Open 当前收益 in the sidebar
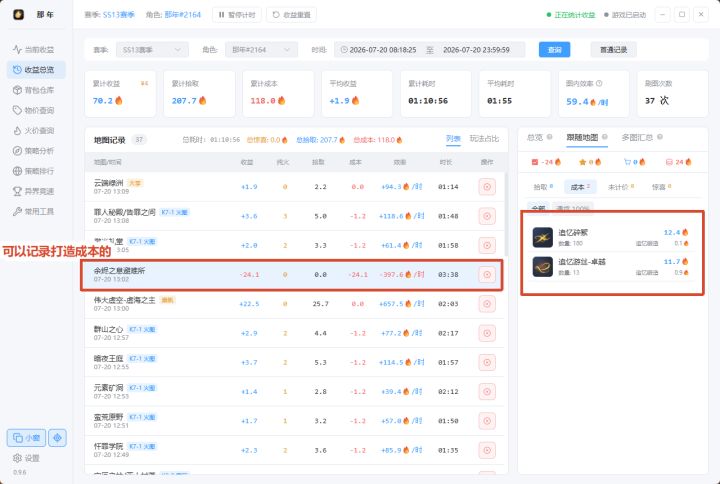This screenshot has height=484, width=720. (x=36, y=50)
